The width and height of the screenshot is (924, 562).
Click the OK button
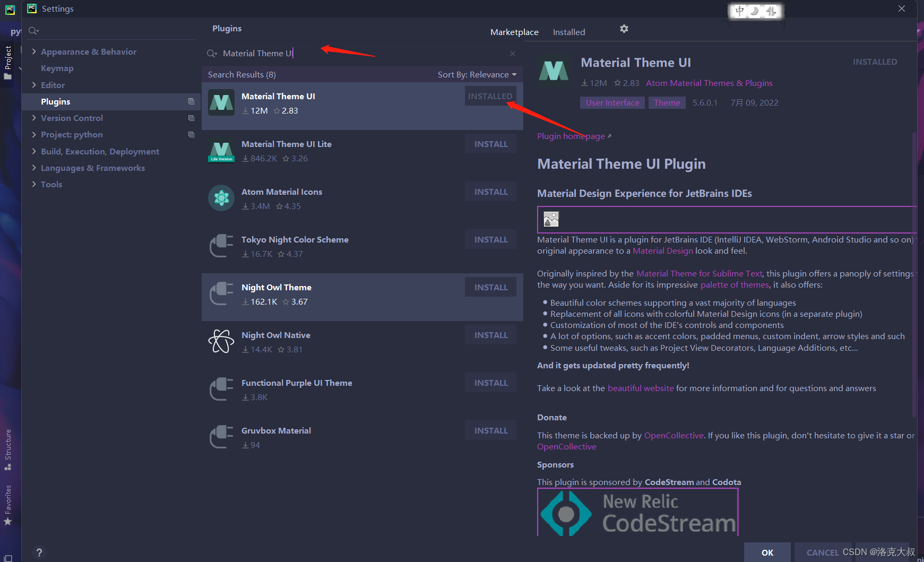pos(767,552)
